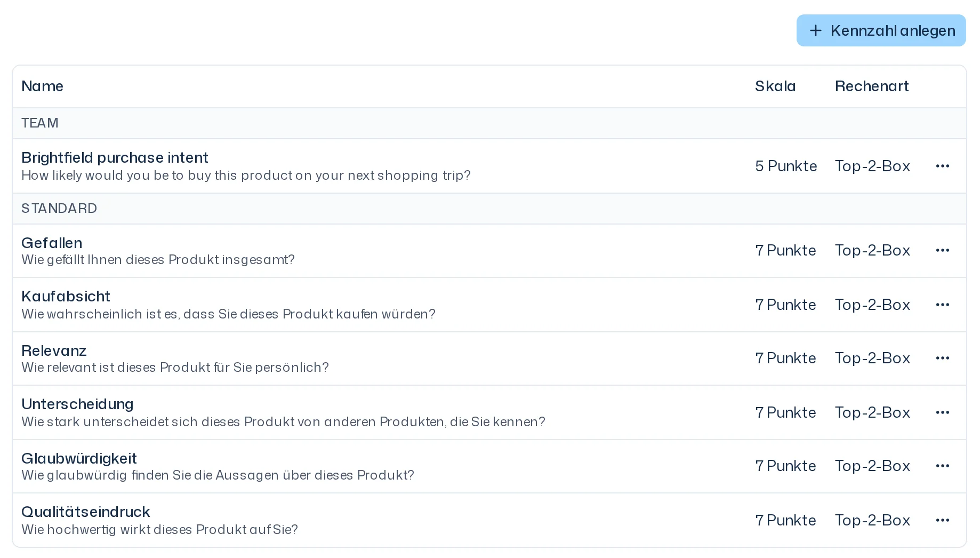Screen dimensions: 980x558
Task: Select the Brightfield purchase intent title
Action: (x=115, y=158)
